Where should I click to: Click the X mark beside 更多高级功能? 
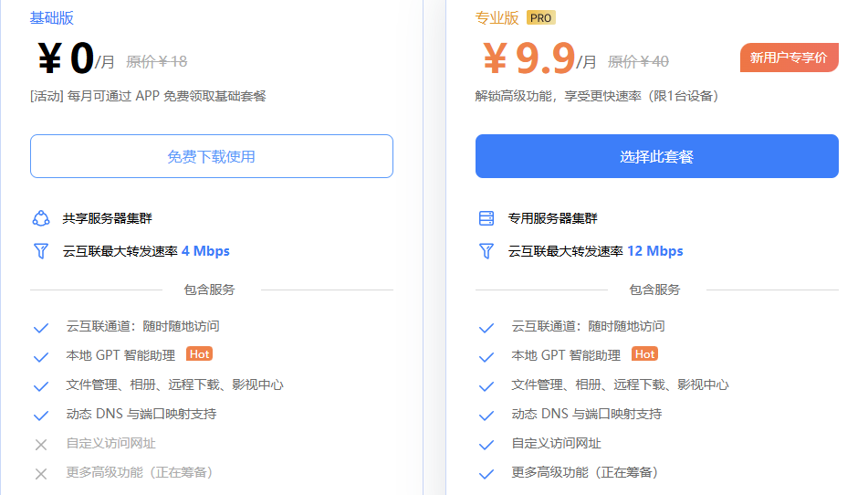coord(41,474)
